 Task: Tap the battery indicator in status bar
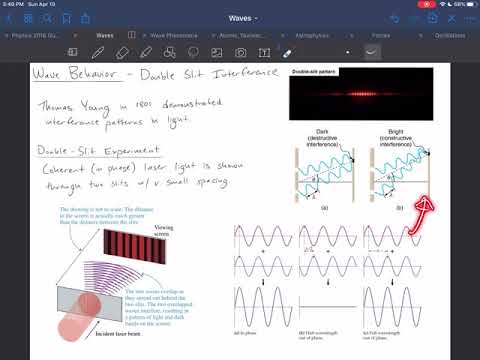(472, 4)
